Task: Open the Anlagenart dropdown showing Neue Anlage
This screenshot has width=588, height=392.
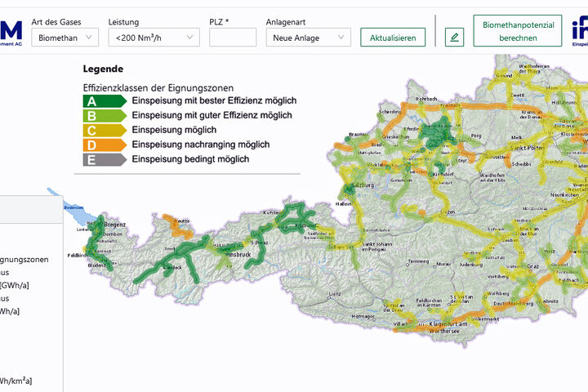Action: click(x=308, y=38)
